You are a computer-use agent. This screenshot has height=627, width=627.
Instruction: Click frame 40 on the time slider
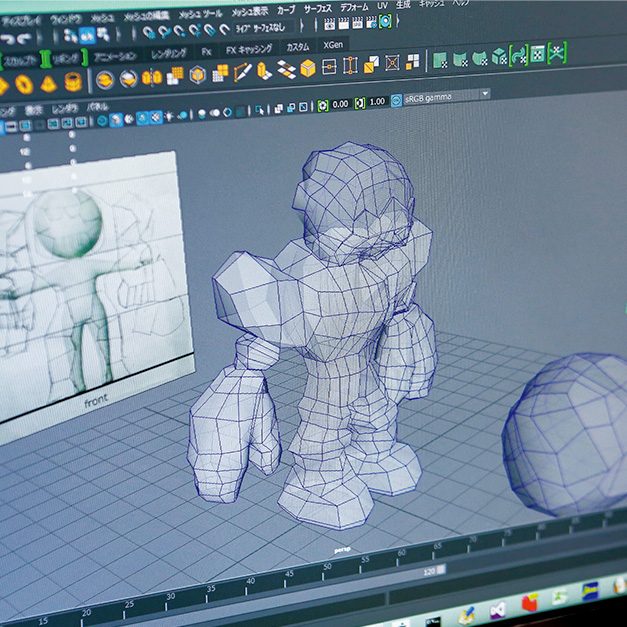coord(250,585)
